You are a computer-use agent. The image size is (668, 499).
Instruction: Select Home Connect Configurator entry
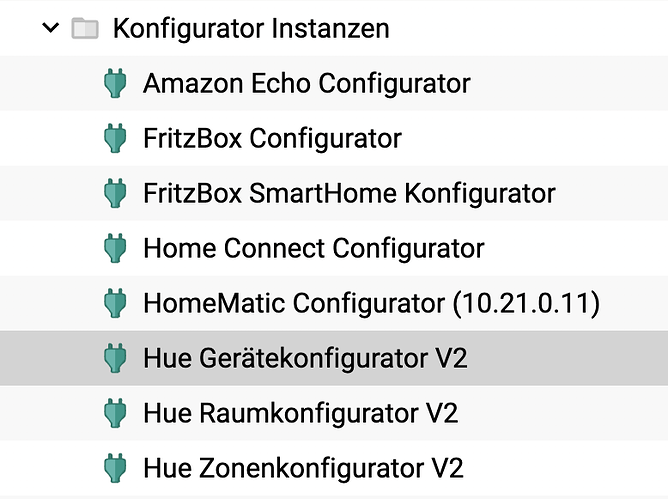(314, 248)
